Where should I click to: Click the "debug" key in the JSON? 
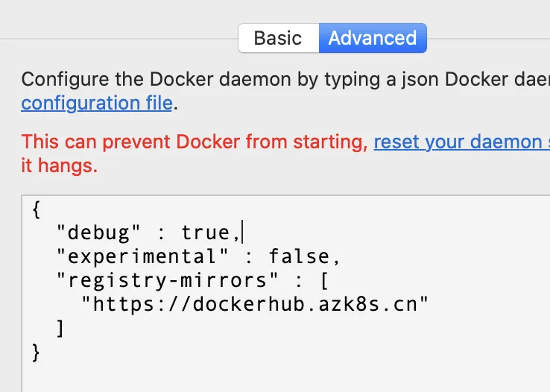99,233
